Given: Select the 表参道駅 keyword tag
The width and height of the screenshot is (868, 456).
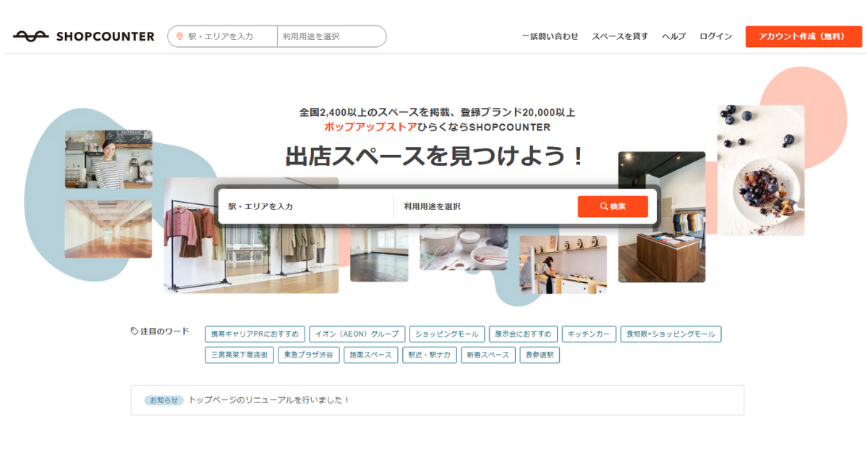Looking at the screenshot, I should click(540, 355).
